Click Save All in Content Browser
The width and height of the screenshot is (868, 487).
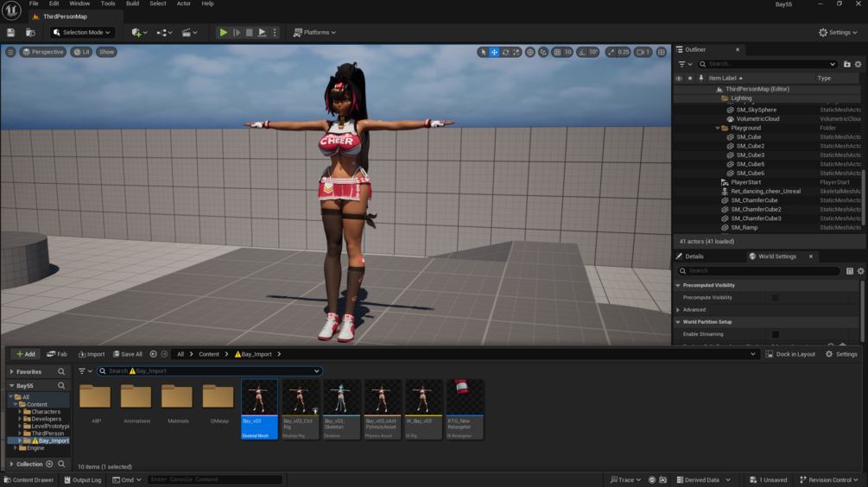pos(128,354)
